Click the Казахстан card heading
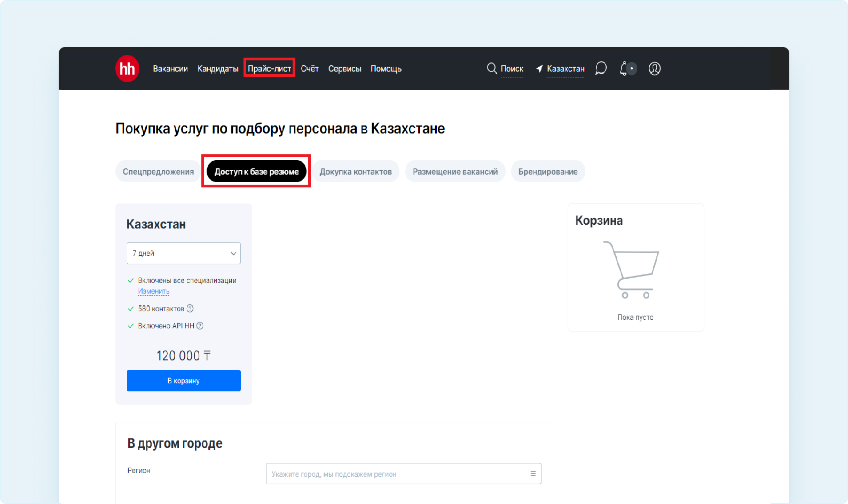The height and width of the screenshot is (504, 848). [x=156, y=224]
